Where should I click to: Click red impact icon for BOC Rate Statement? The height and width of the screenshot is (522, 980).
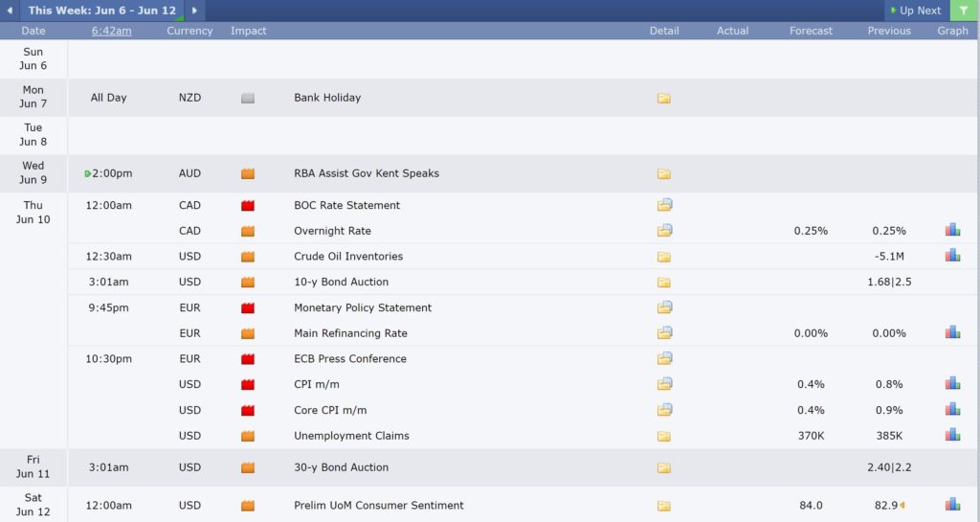(248, 206)
